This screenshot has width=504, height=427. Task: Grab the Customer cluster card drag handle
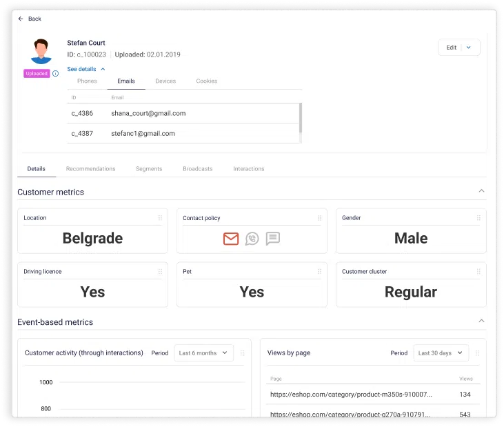[479, 272]
